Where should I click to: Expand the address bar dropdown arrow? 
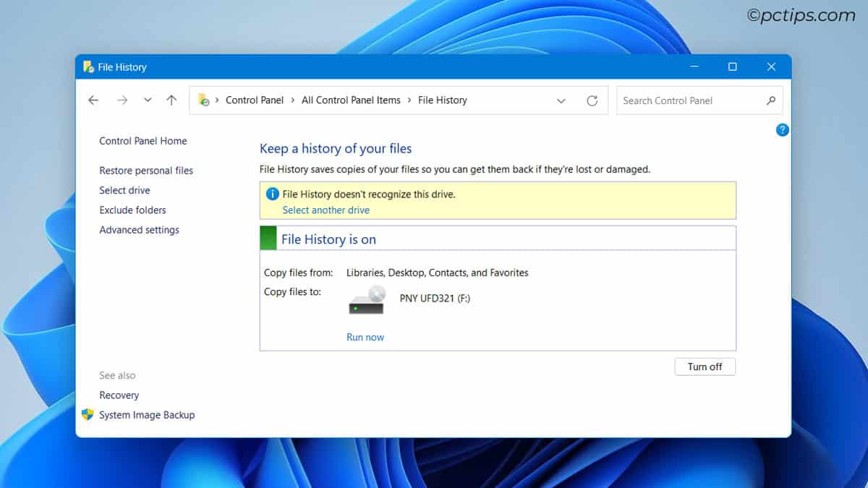pos(561,100)
